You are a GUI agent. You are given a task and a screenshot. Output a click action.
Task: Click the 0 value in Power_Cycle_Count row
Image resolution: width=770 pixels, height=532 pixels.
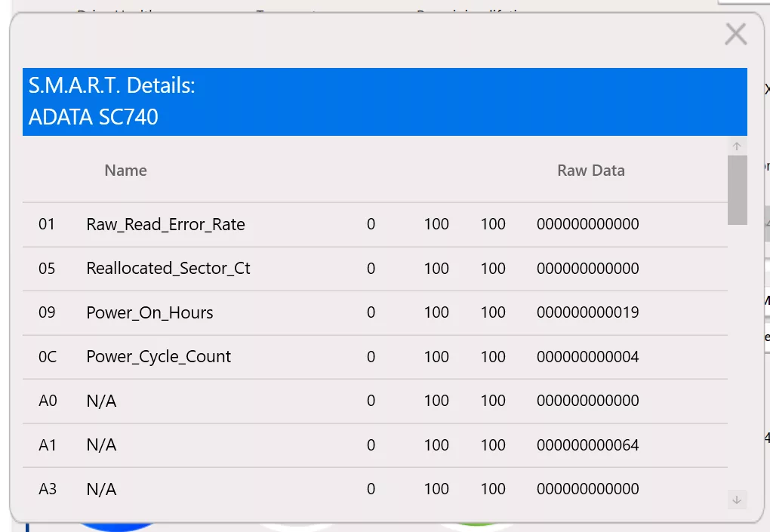pyautogui.click(x=371, y=356)
